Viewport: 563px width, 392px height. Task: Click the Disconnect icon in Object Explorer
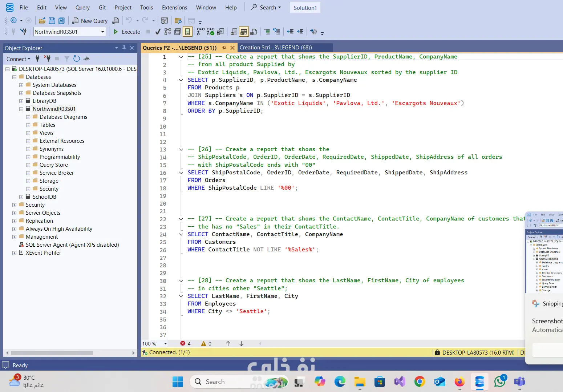coord(47,58)
